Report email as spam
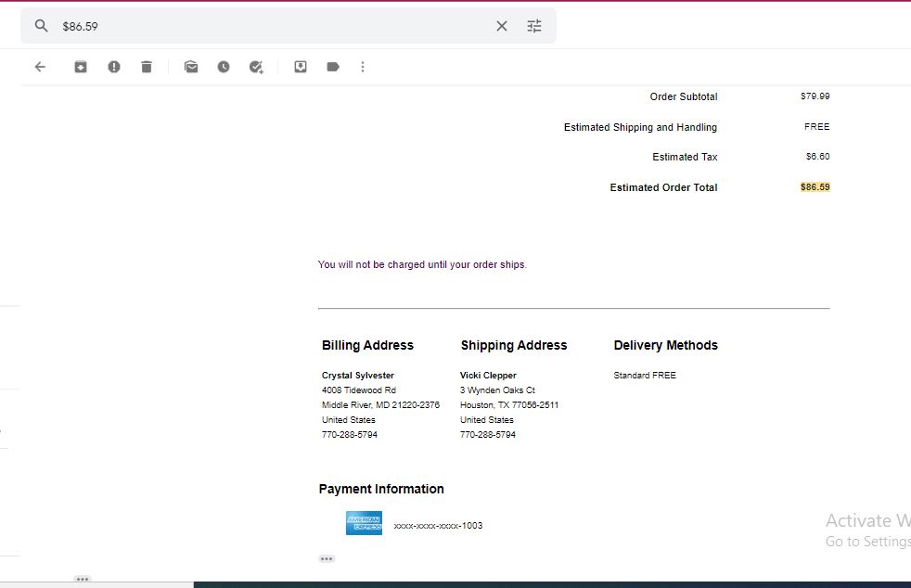This screenshot has width=911, height=588. tap(114, 67)
